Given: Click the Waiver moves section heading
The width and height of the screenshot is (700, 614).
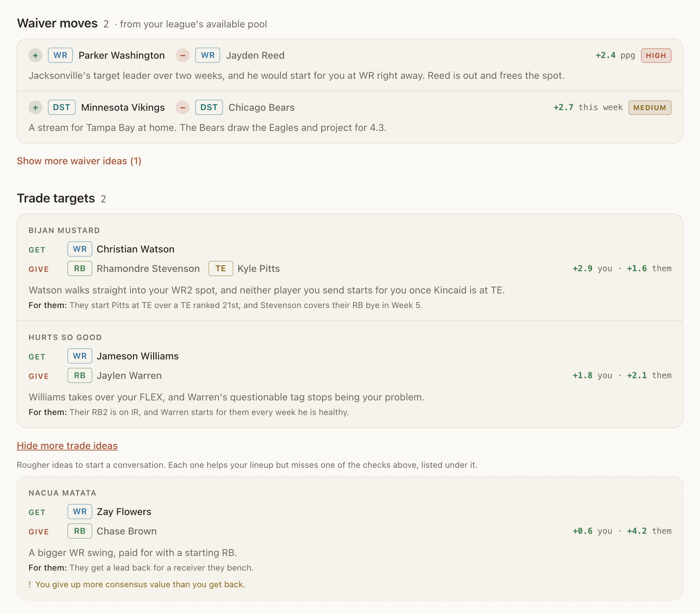Looking at the screenshot, I should (x=57, y=23).
